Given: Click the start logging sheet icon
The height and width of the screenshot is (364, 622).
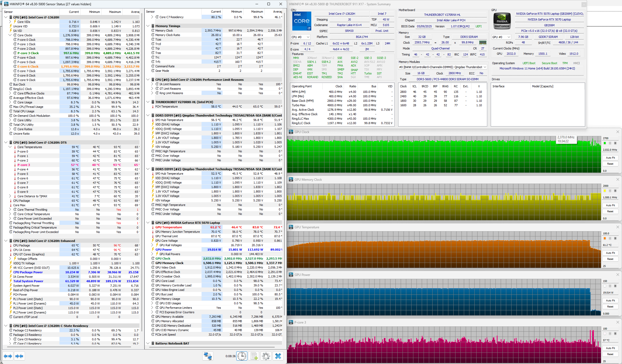Looking at the screenshot, I should pyautogui.click(x=254, y=356).
